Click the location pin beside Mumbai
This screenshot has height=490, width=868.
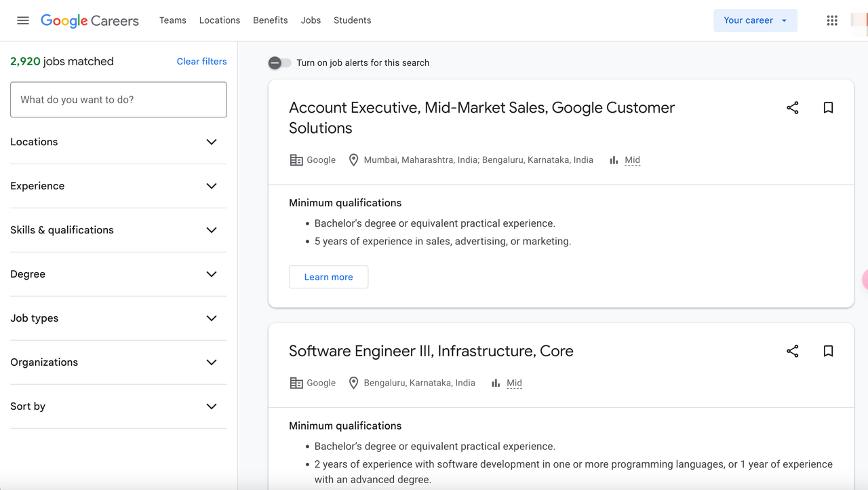[x=353, y=160]
